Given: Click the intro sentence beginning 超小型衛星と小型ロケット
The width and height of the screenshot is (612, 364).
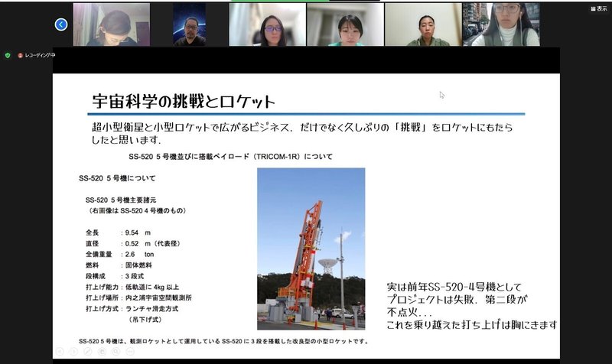Looking at the screenshot, I should tap(302, 127).
